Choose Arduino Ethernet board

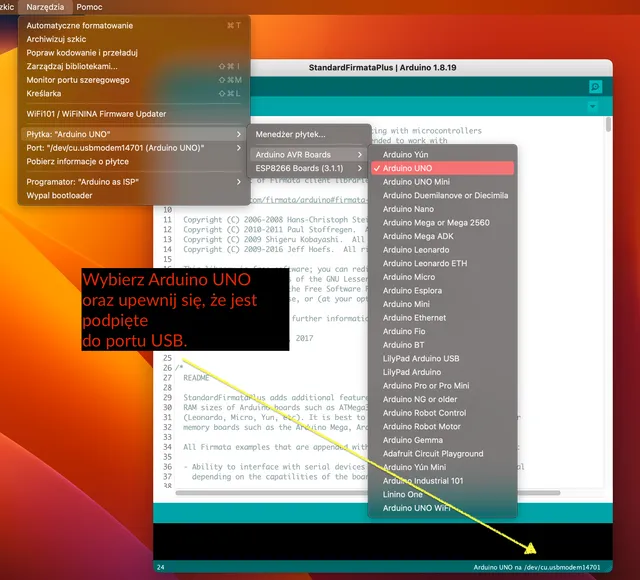coord(442,318)
